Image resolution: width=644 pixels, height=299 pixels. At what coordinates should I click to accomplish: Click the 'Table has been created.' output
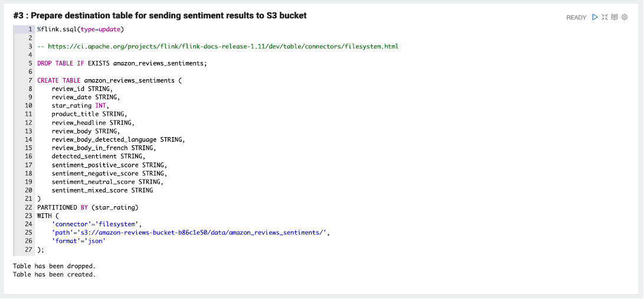coord(54,274)
